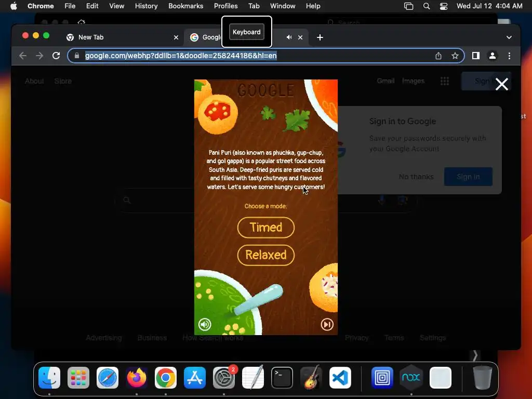The width and height of the screenshot is (532, 399).
Task: Open Chrome three-dot menu
Action: click(509, 56)
